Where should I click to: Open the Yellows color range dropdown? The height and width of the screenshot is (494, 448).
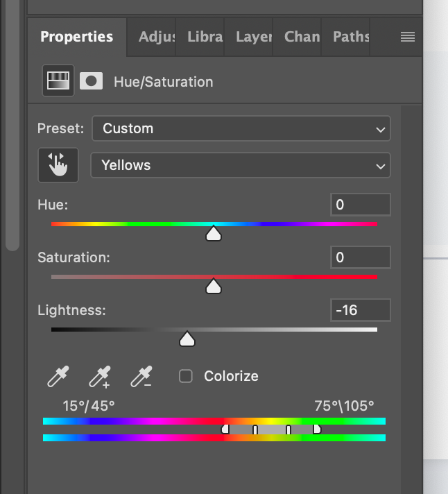click(x=241, y=165)
